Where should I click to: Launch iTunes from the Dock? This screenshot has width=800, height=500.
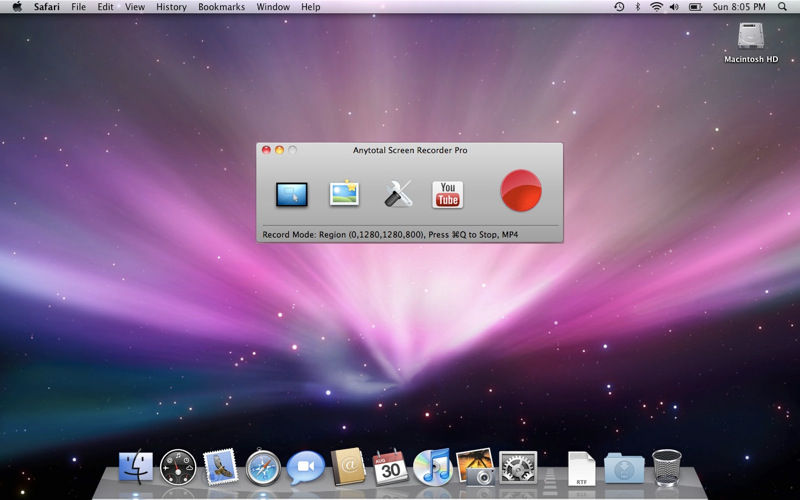click(433, 467)
